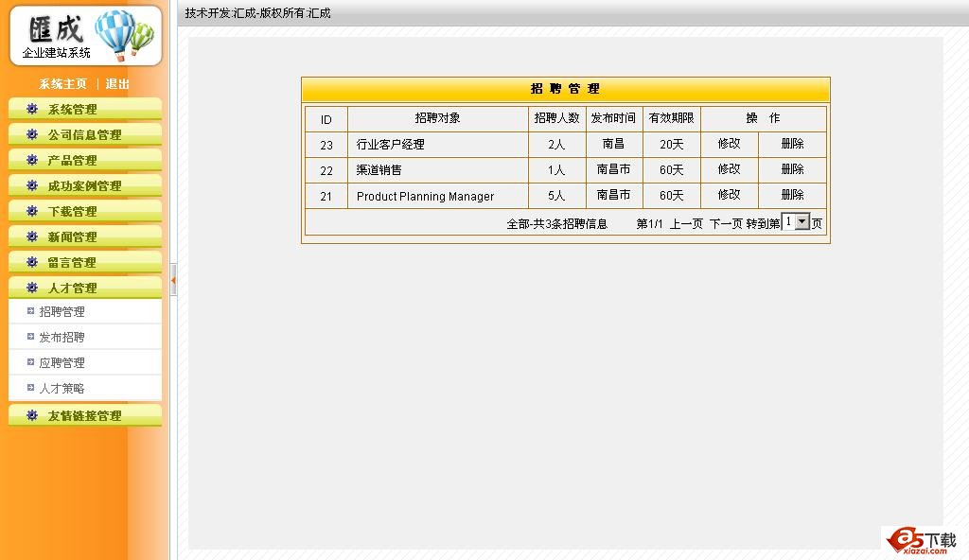The width and height of the screenshot is (969, 560).
Task: Open the 应聘管理 submenu item
Action: [x=62, y=363]
